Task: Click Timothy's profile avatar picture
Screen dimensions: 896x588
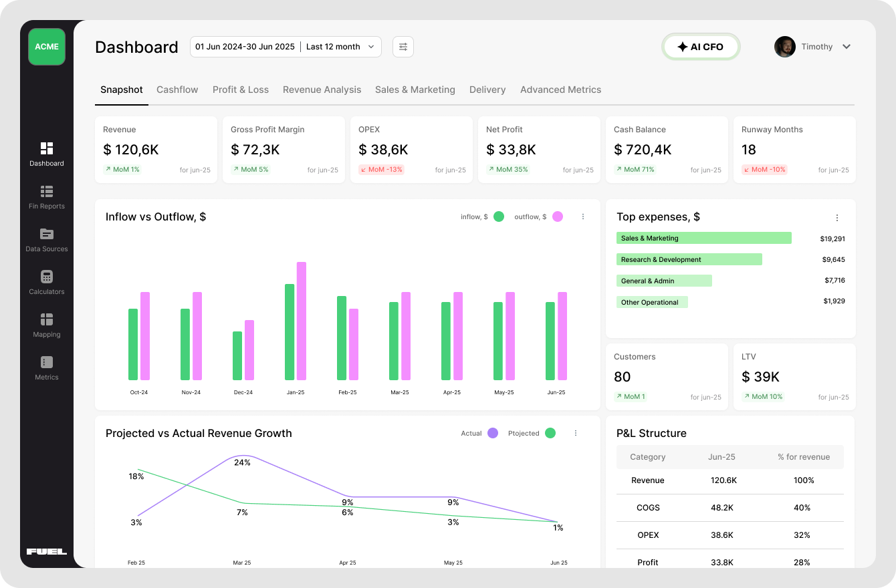Action: 784,47
